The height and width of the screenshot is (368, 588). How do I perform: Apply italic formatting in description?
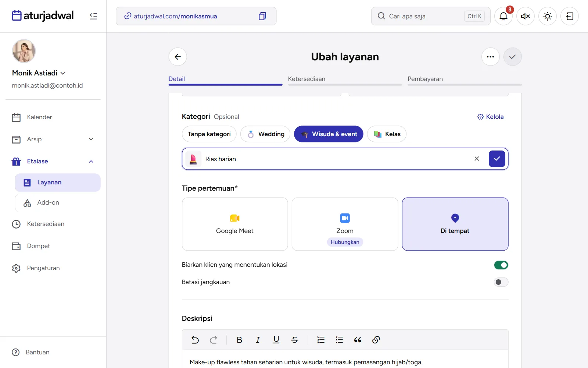coord(258,340)
